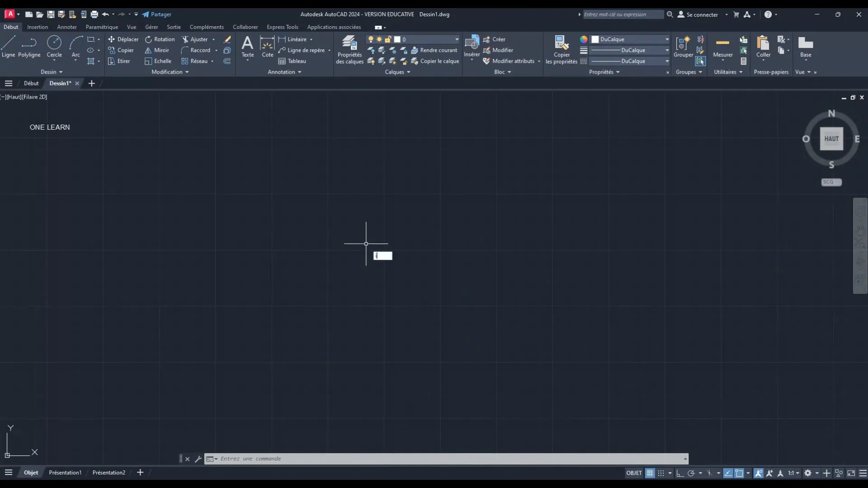Activate the Rotation command

pyautogui.click(x=160, y=39)
